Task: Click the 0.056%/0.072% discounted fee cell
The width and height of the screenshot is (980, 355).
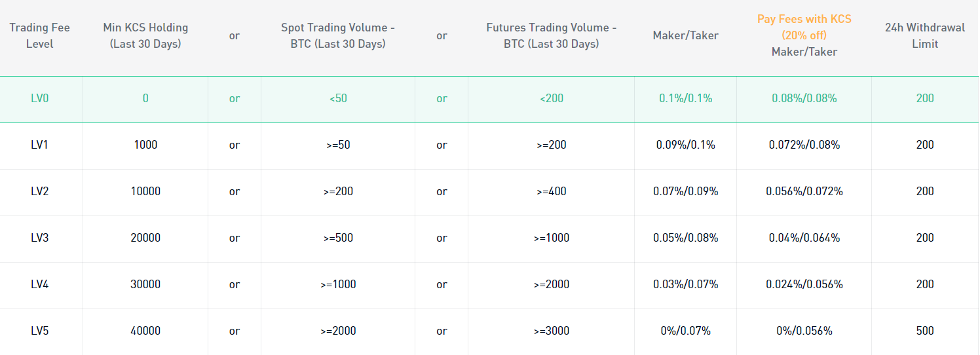Action: pyautogui.click(x=804, y=191)
